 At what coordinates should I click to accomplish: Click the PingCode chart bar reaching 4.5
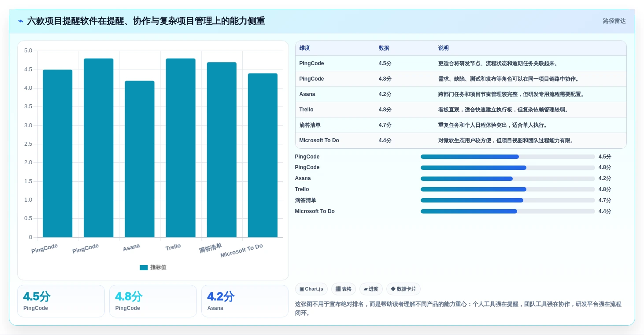[58, 154]
